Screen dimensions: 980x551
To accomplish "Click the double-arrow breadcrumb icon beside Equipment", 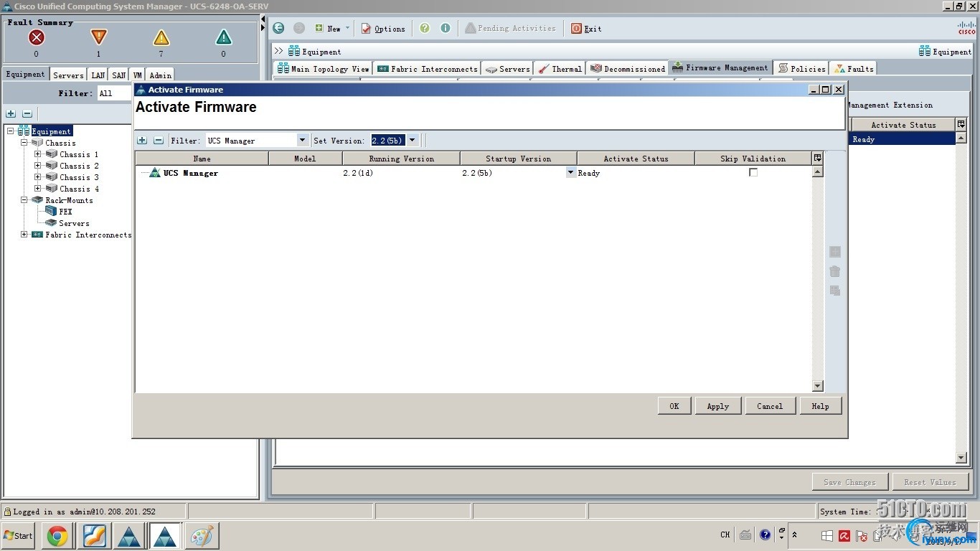I will (x=279, y=52).
